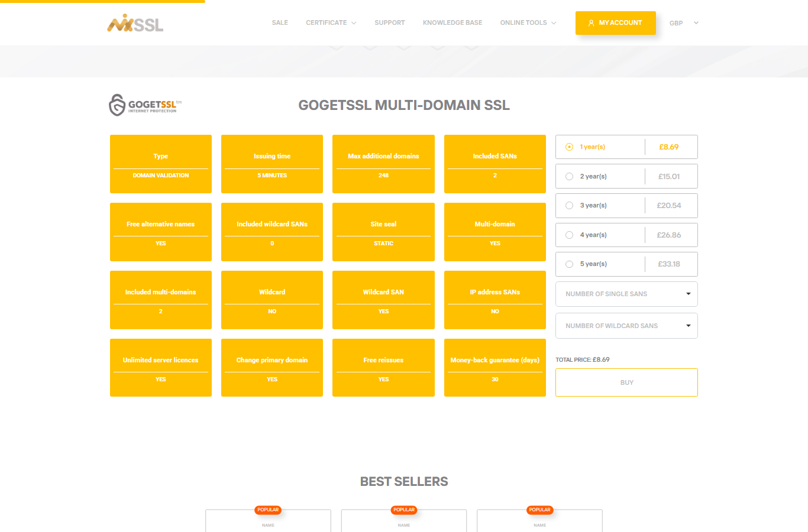Click the Included multi-domains tile
Screen dimensions: 808x532
click(161, 300)
